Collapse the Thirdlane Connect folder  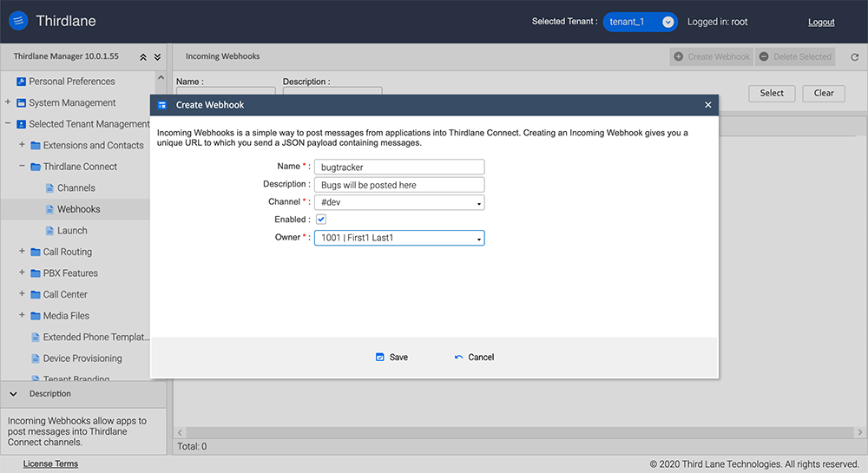point(22,166)
